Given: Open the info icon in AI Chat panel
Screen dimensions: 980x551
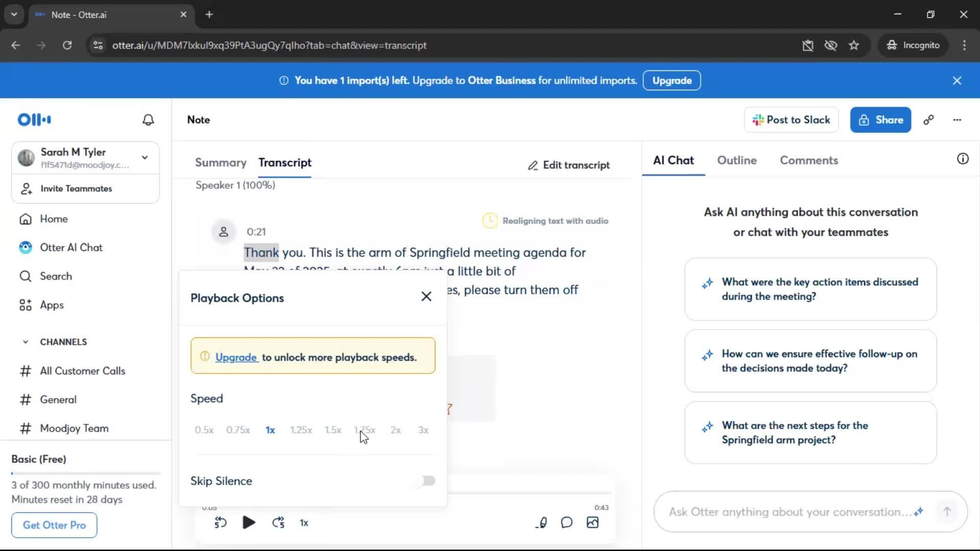Looking at the screenshot, I should (x=963, y=159).
